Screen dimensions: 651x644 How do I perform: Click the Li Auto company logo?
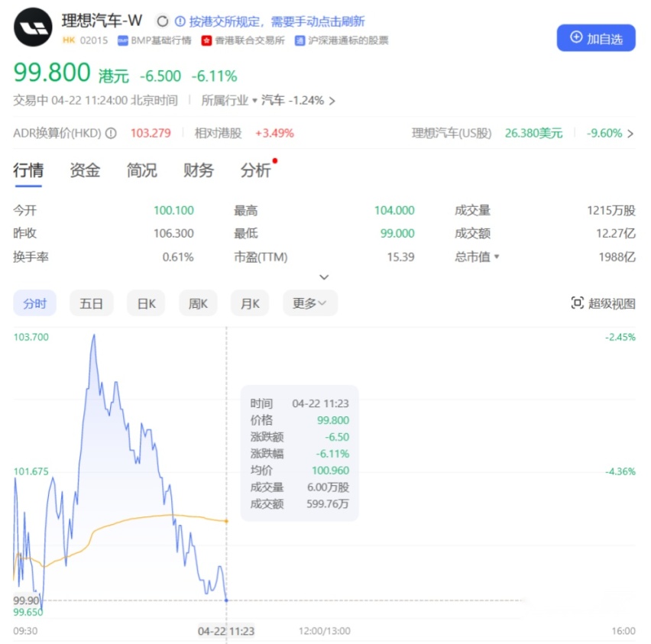(x=33, y=28)
